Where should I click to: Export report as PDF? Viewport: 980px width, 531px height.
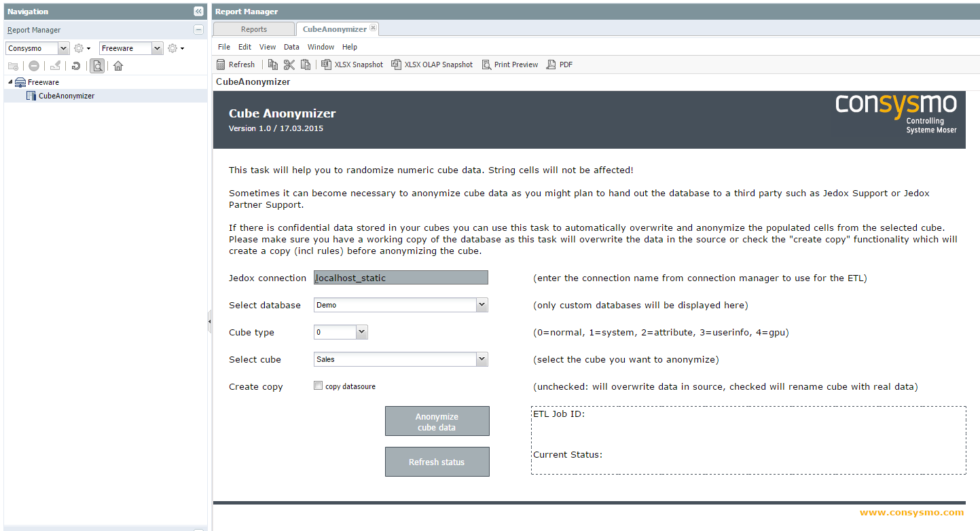[560, 65]
